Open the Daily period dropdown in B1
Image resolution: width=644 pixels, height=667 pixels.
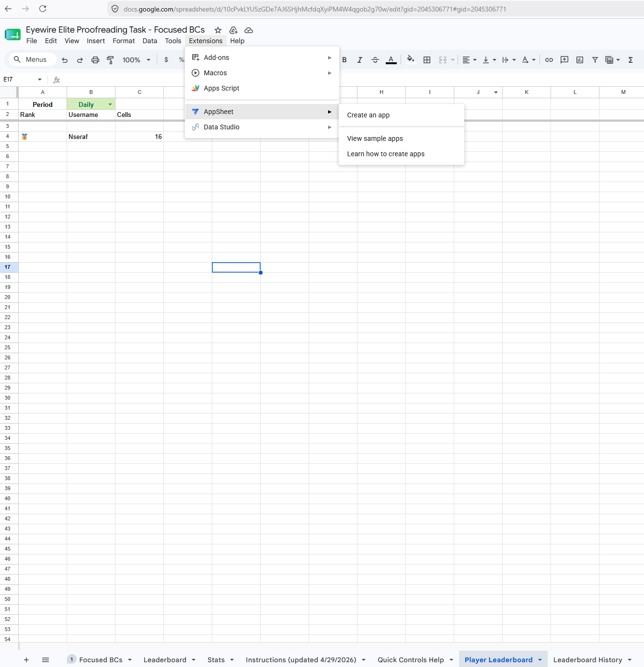coord(110,104)
